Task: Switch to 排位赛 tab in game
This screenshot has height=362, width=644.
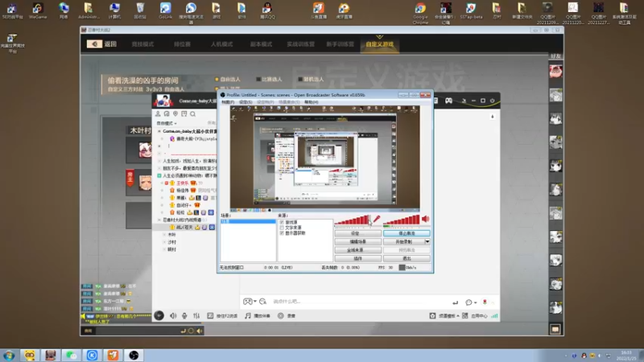Action: click(x=182, y=44)
